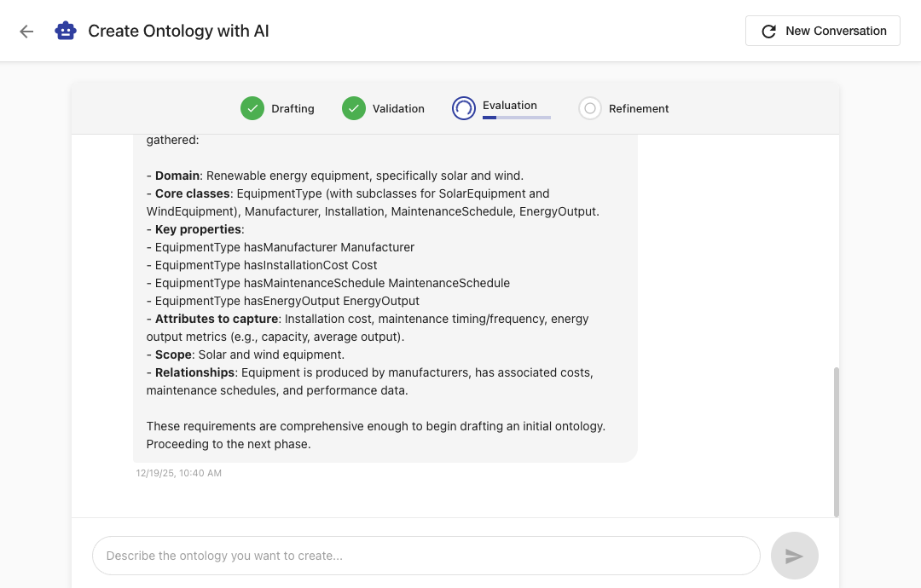The height and width of the screenshot is (588, 921).
Task: Click the refresh icon beside New Conversation
Action: 768,31
